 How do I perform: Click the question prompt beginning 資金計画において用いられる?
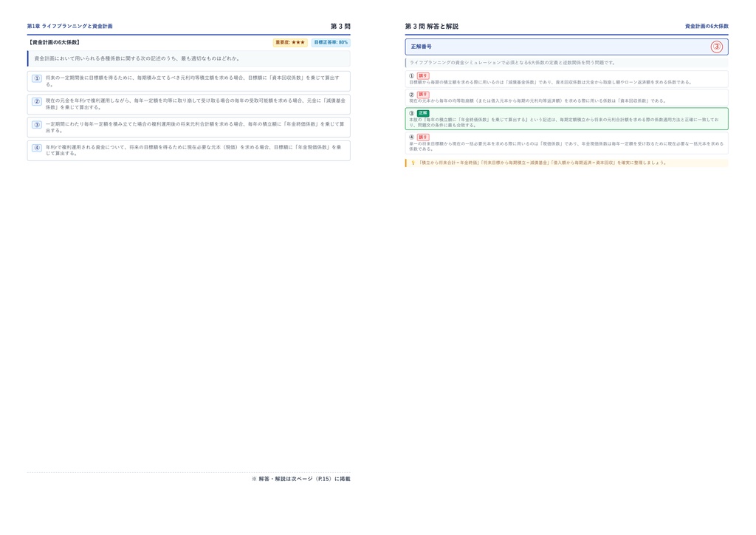point(137,58)
